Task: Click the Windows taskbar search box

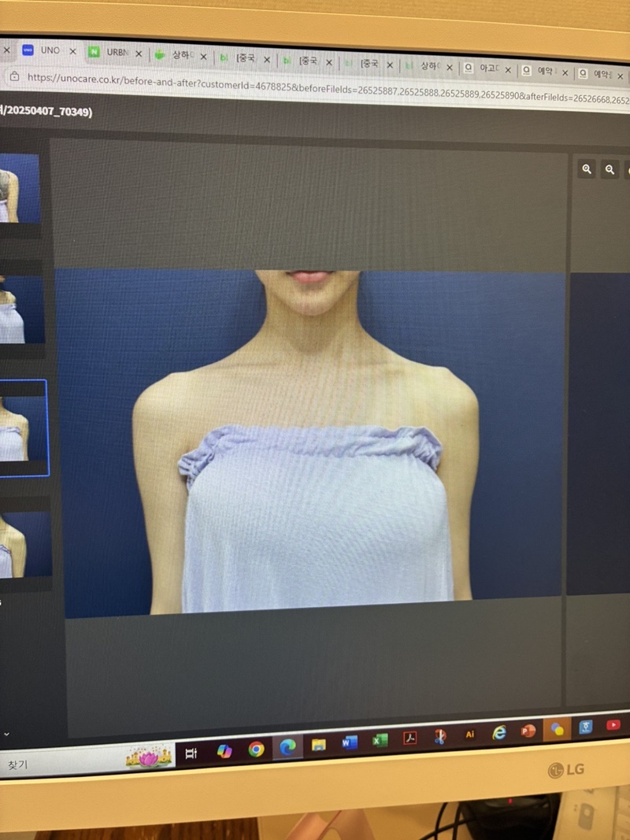Action: point(63,763)
